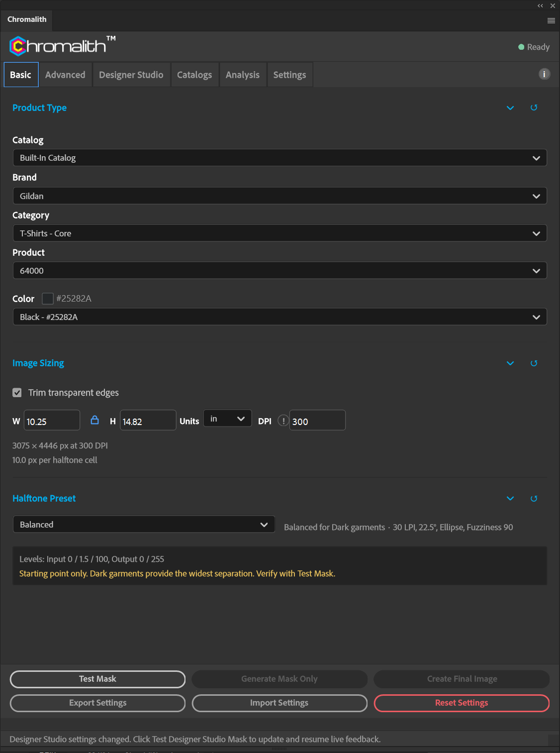
Task: Open the Brand dropdown showing Gildan
Action: click(280, 196)
